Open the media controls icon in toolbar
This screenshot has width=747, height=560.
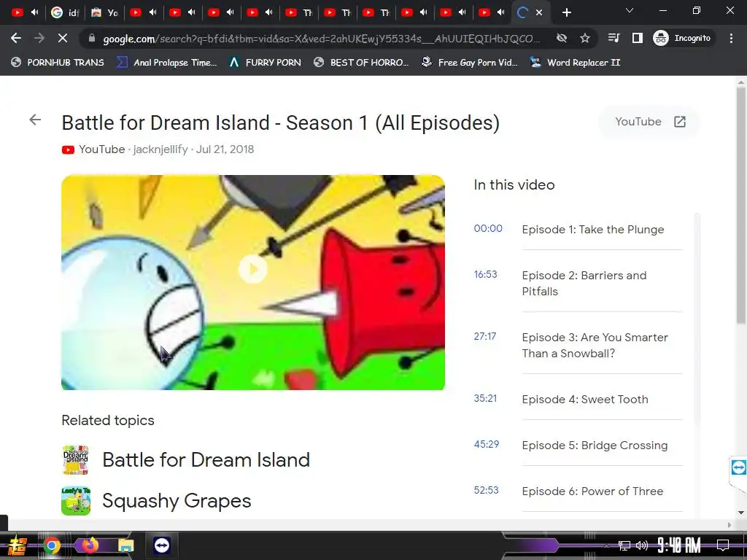coord(614,38)
